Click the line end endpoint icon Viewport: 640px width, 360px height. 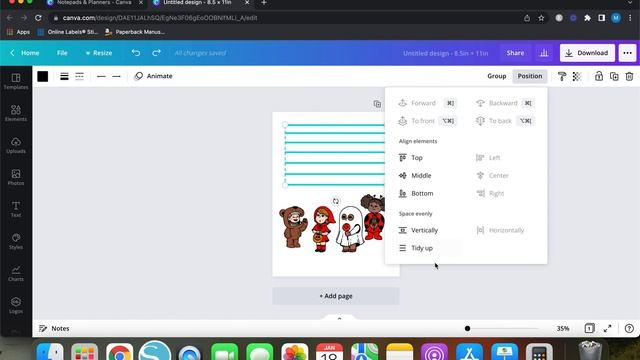point(116,76)
